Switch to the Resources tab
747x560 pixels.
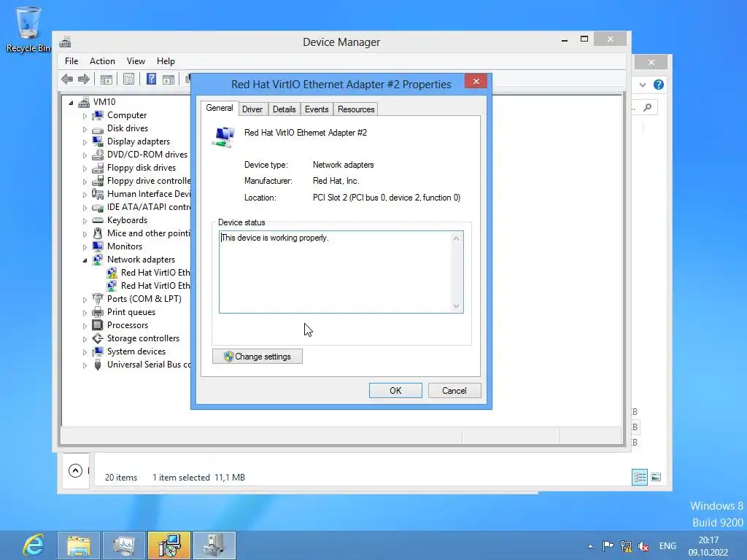click(356, 109)
